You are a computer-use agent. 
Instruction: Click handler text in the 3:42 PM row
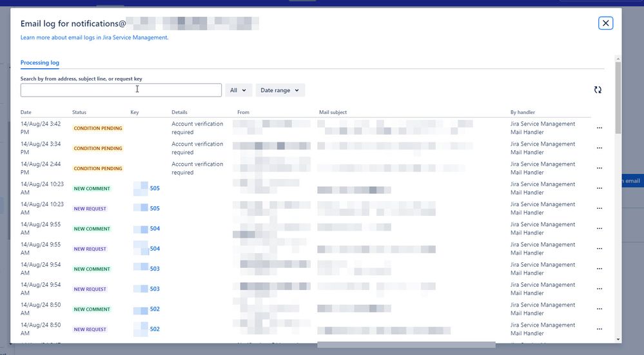[543, 128]
